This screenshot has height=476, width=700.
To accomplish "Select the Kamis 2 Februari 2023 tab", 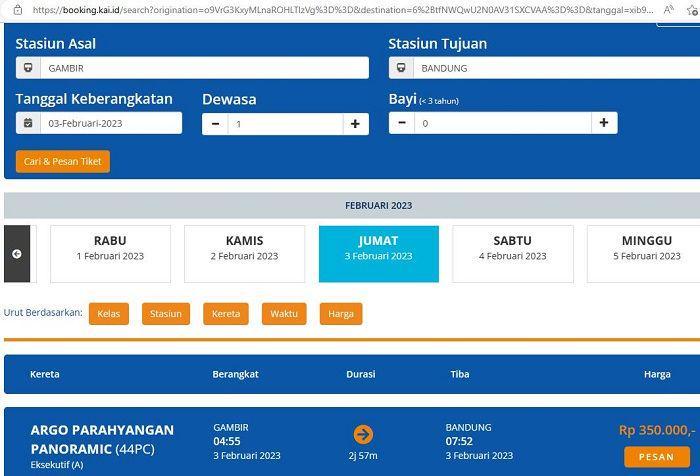I will (245, 254).
